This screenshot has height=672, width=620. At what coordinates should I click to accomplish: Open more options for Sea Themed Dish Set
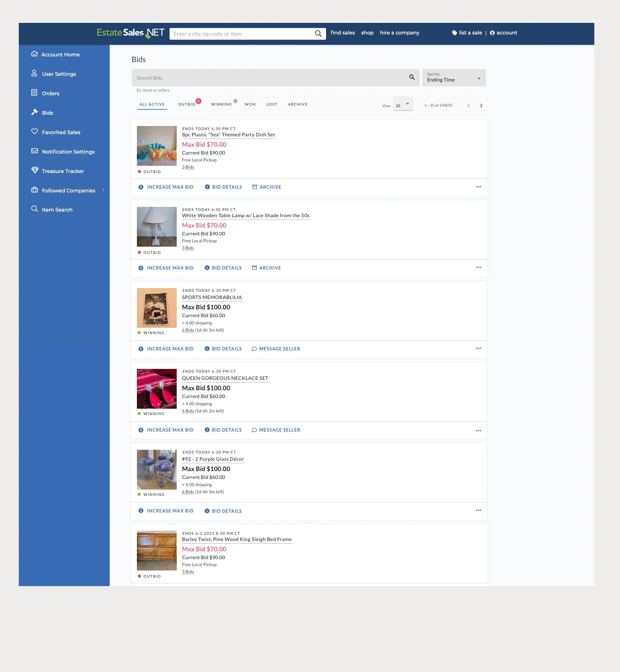(478, 186)
